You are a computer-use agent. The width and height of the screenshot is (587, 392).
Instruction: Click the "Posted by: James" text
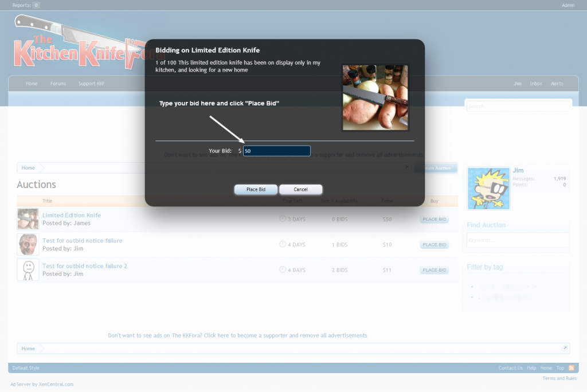click(x=66, y=223)
